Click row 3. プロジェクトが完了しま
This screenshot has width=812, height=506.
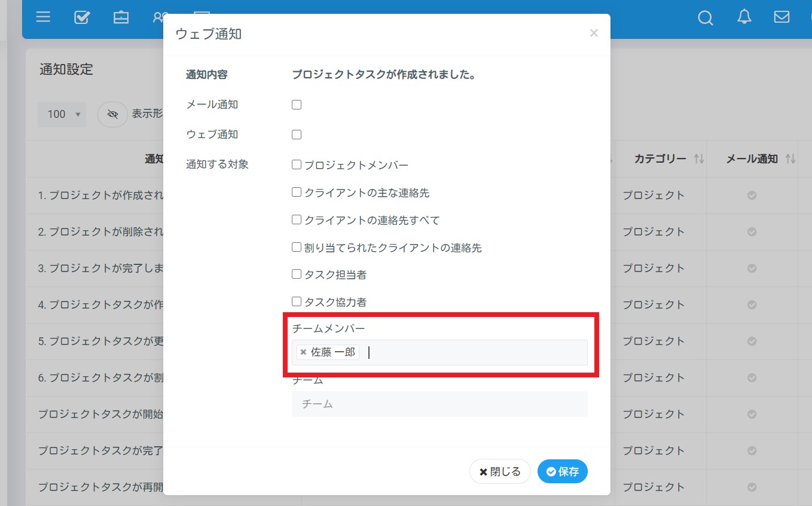pos(100,268)
